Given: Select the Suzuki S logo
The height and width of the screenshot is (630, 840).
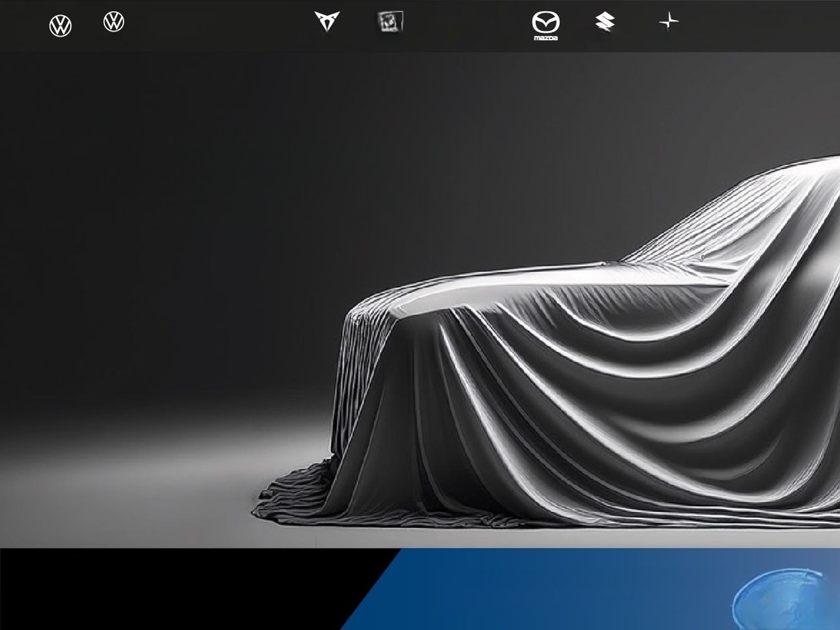Looking at the screenshot, I should 605,22.
